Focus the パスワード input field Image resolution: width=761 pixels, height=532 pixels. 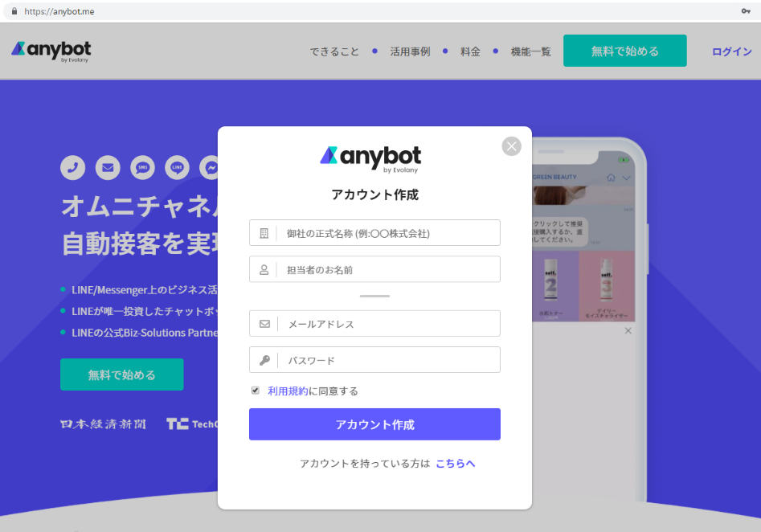coord(374,360)
